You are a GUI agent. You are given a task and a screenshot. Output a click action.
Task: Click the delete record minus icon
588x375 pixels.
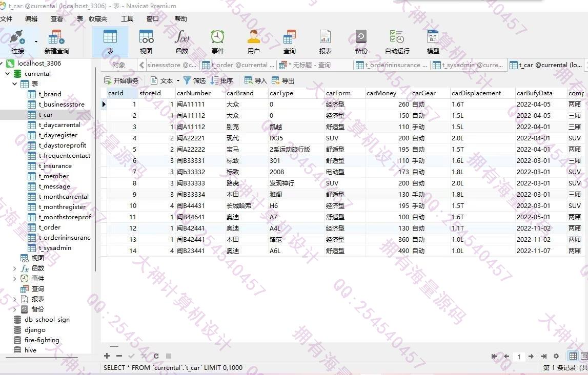tap(119, 356)
